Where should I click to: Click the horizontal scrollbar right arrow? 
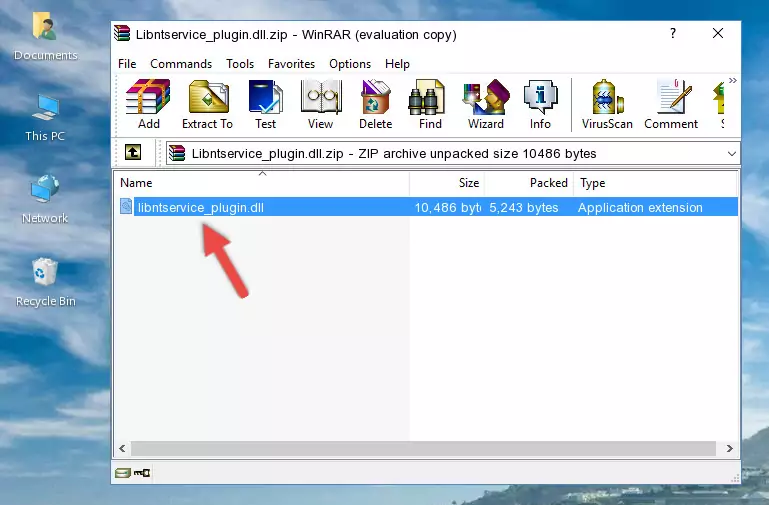pyautogui.click(x=729, y=448)
